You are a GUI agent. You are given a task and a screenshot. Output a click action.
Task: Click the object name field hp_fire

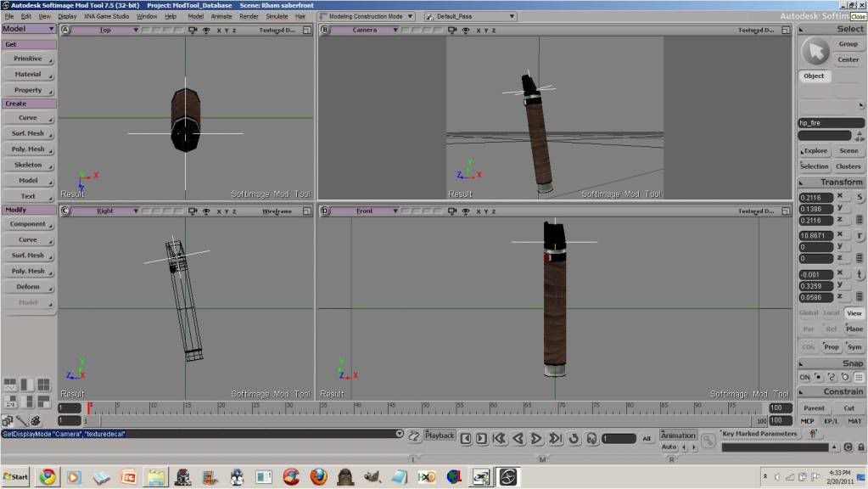click(831, 123)
